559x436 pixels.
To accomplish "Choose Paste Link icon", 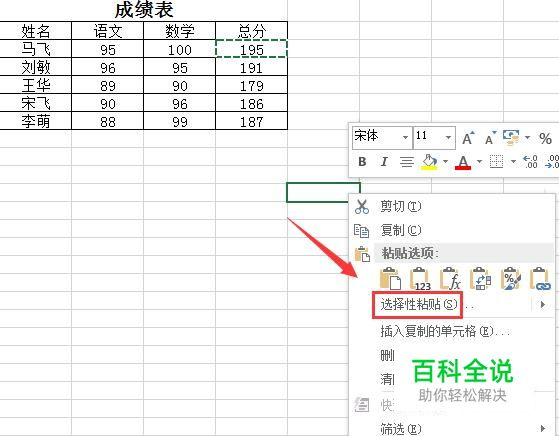I will click(540, 278).
